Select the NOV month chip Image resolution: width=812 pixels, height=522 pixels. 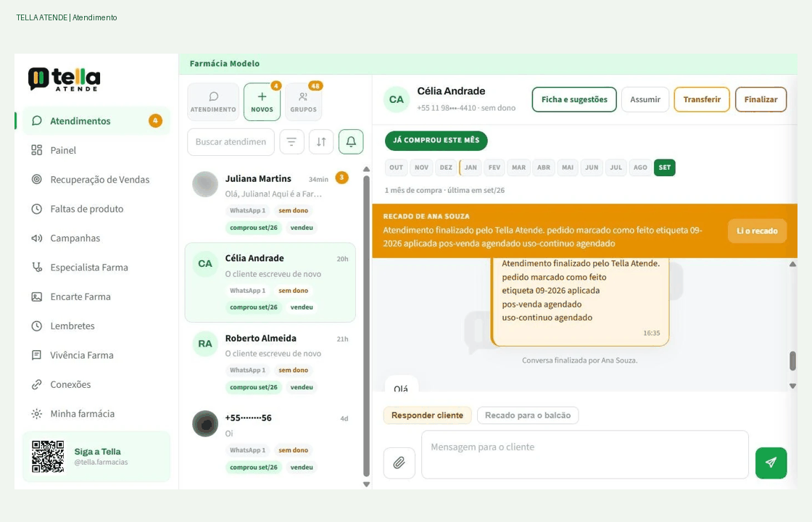click(x=421, y=167)
